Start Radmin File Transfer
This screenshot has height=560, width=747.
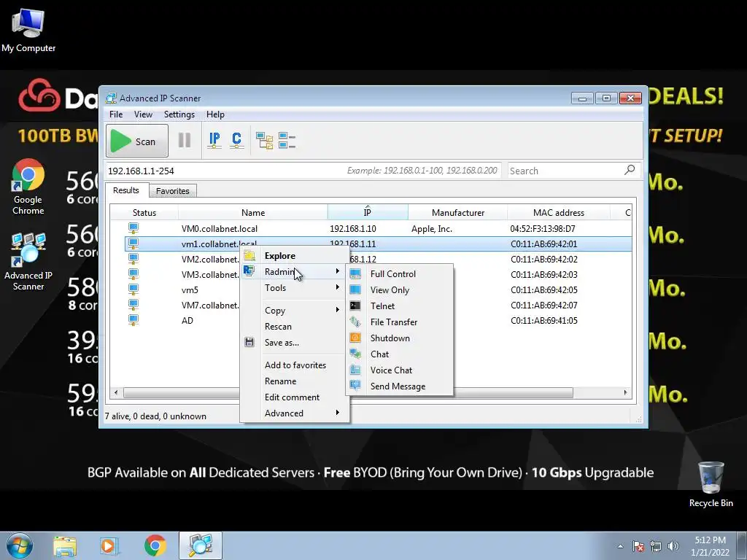coord(399,322)
